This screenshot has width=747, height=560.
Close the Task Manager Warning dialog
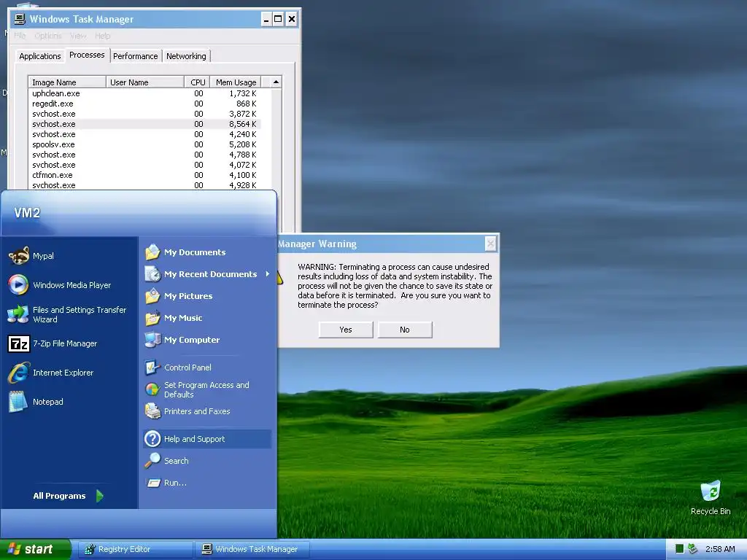point(490,244)
